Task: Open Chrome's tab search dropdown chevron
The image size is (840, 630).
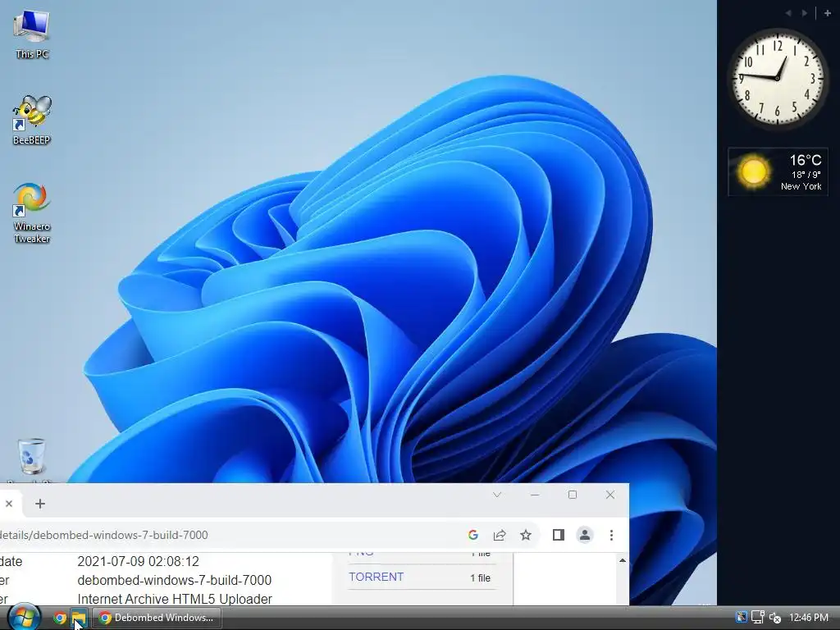Action: 496,495
